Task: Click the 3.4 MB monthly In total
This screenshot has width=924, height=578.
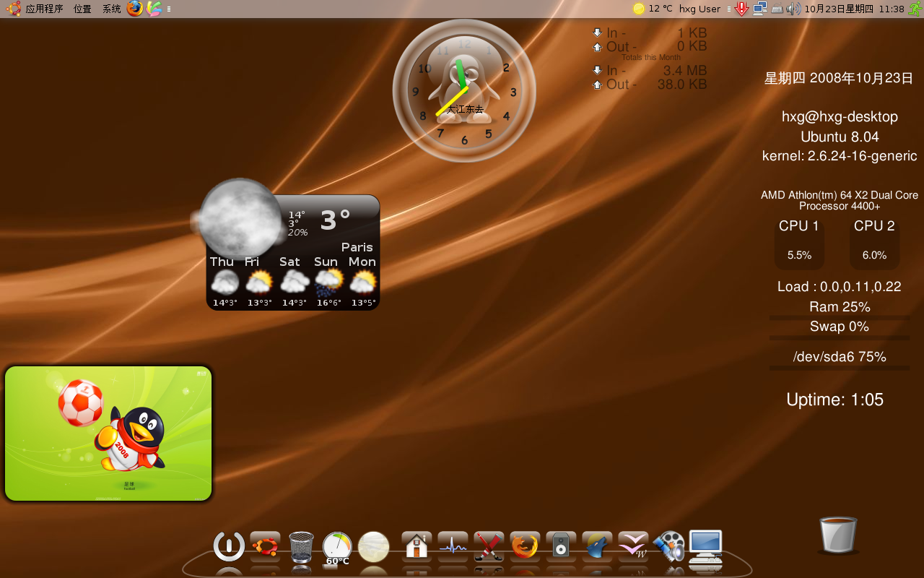Action: pos(685,70)
